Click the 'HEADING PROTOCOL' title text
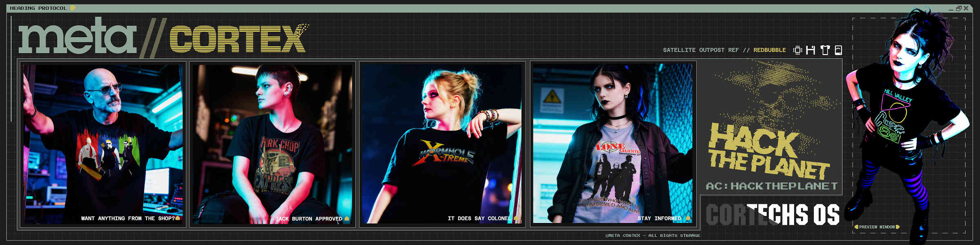Screen dimensions: 980x245 [38, 8]
